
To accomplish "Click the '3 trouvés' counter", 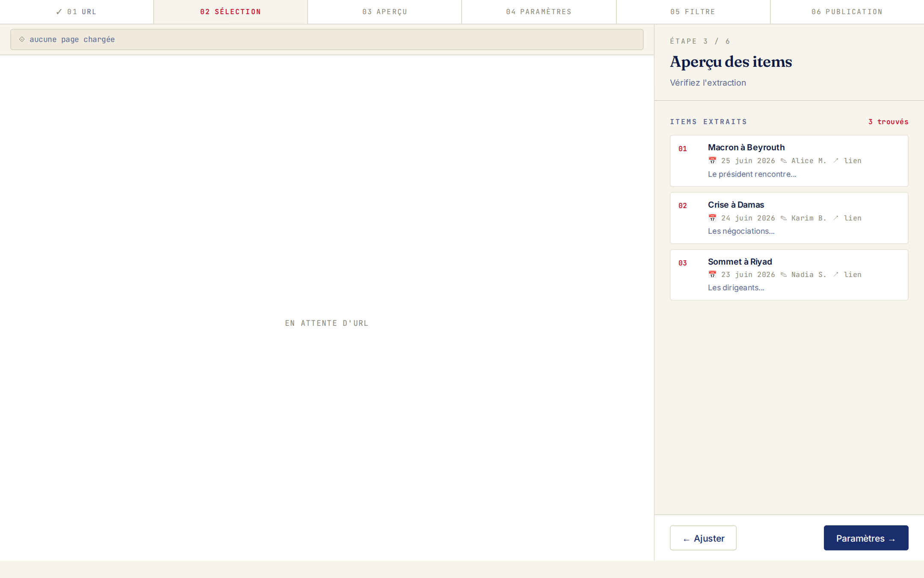I will [x=888, y=122].
